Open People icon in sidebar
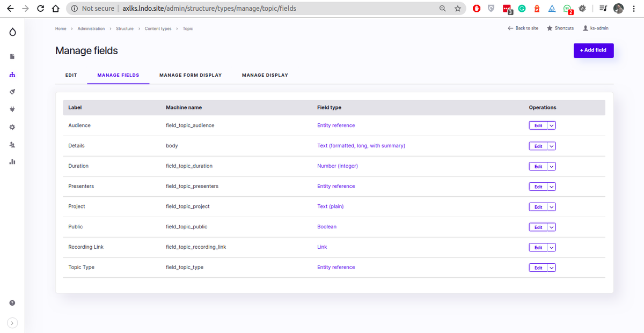This screenshot has width=644, height=333. click(12, 145)
